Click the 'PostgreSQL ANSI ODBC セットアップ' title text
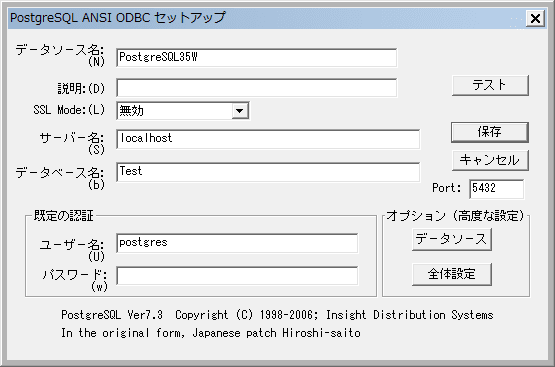The image size is (555, 367). (118, 18)
